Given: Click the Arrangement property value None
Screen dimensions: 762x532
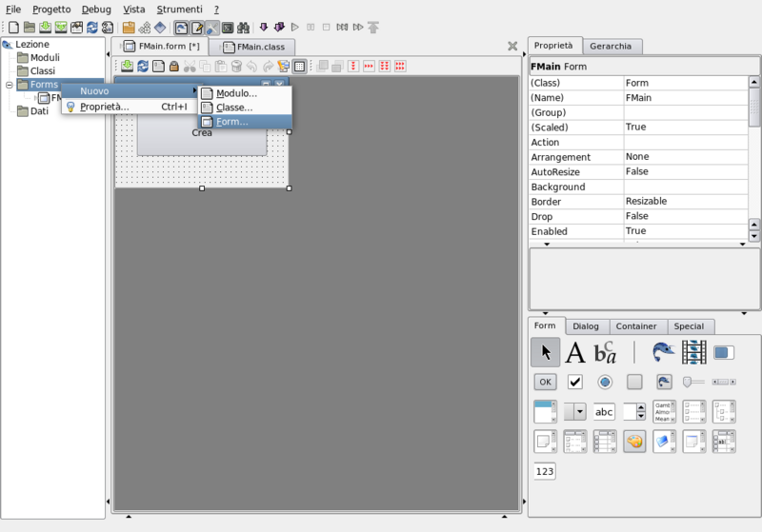Looking at the screenshot, I should click(685, 157).
